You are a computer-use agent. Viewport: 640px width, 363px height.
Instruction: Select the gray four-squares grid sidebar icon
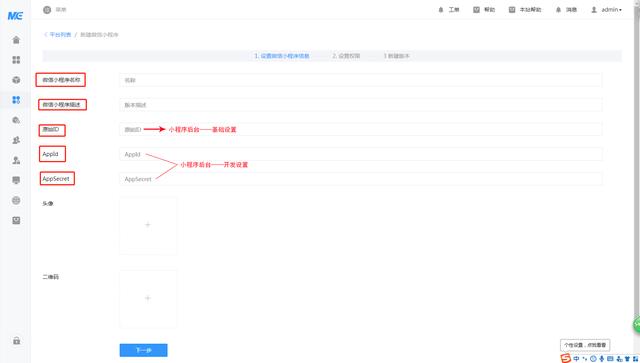(16, 60)
